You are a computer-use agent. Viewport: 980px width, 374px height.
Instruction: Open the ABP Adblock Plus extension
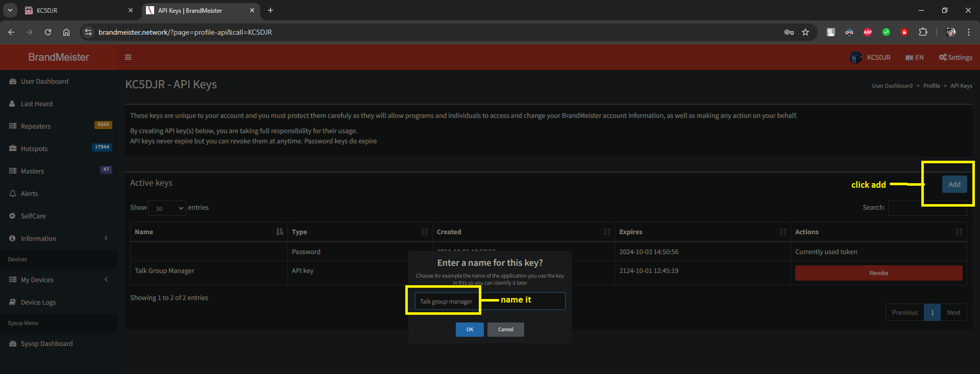point(868,32)
